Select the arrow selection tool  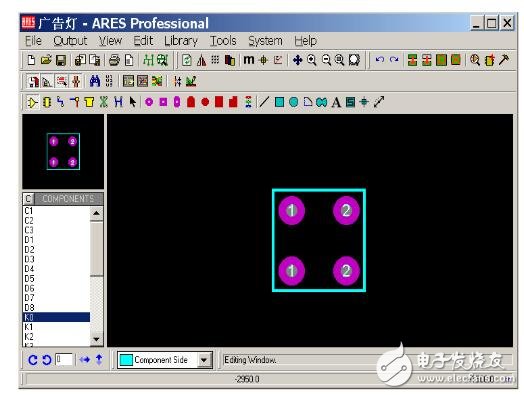click(133, 102)
